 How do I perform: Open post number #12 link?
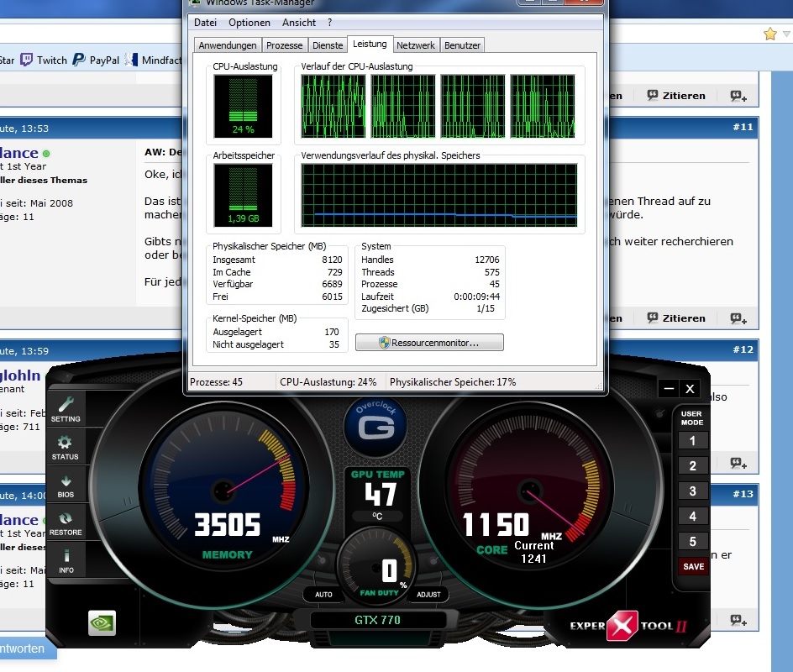(743, 349)
